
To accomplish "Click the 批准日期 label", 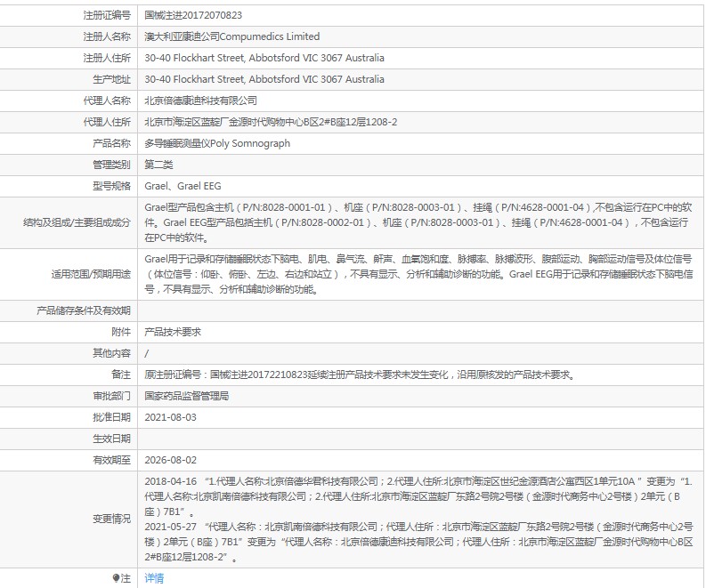I will [x=111, y=417].
